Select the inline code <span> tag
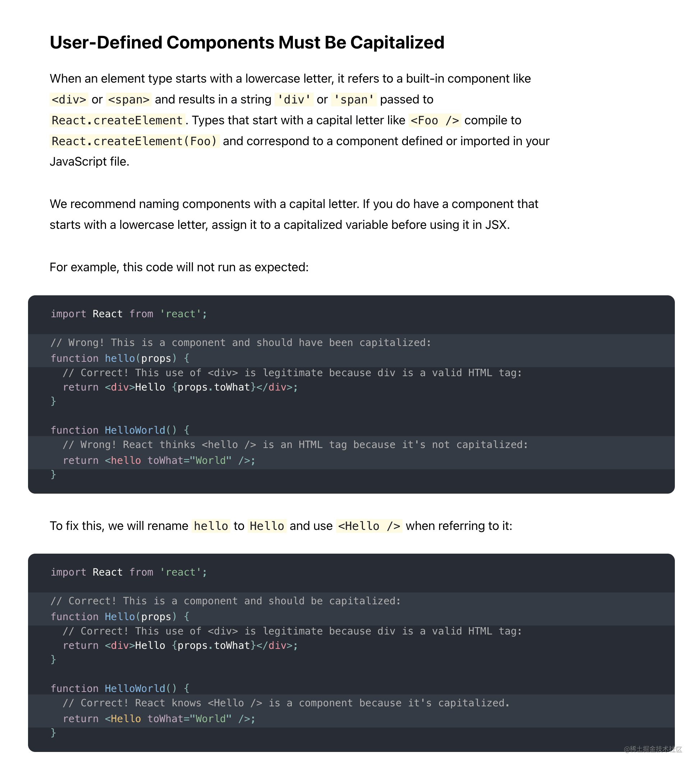Image resolution: width=700 pixels, height=771 pixels. [129, 100]
